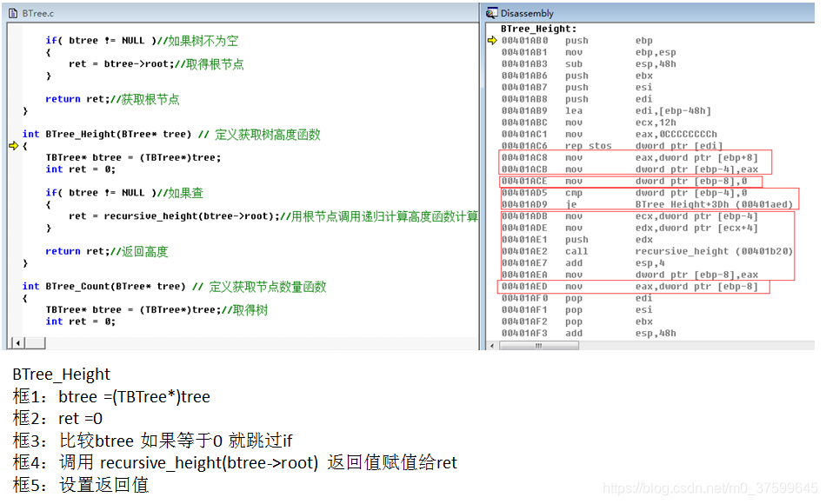Click disassembly line 00401AED mov eax,[ebp-8]
Screen dimensions: 826x504
[629, 287]
